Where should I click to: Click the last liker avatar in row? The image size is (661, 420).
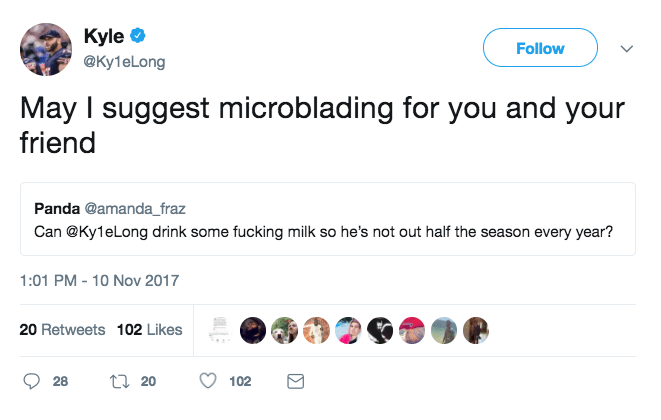[x=477, y=329]
